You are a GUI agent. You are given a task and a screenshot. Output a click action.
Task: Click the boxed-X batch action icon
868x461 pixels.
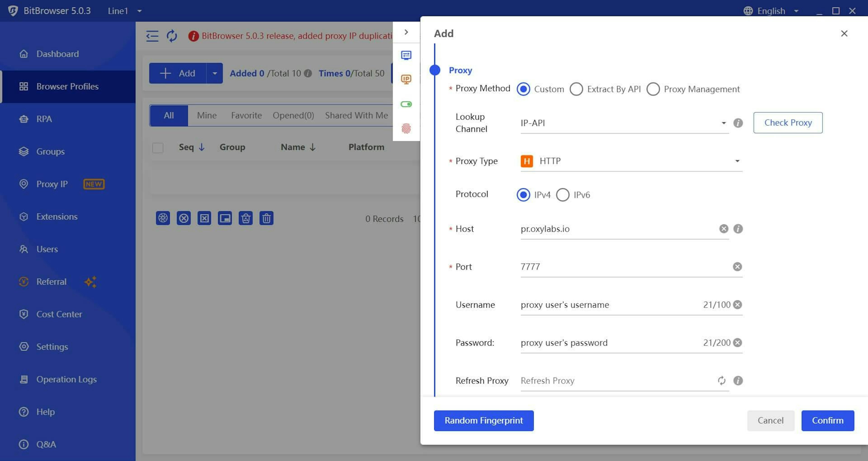[x=204, y=218]
